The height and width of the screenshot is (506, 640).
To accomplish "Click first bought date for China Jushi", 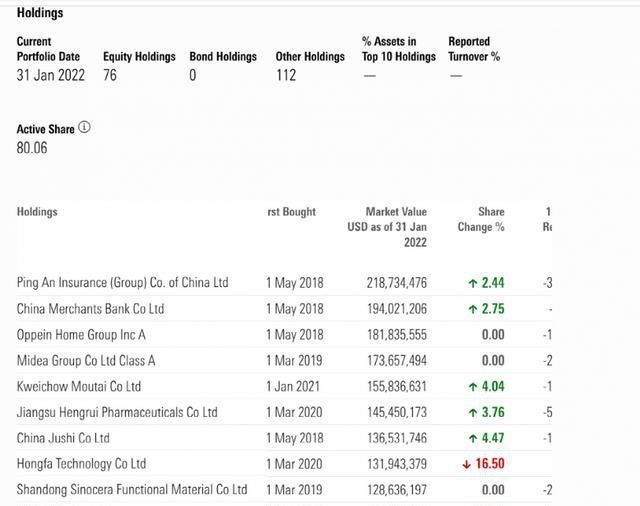I will [x=295, y=438].
